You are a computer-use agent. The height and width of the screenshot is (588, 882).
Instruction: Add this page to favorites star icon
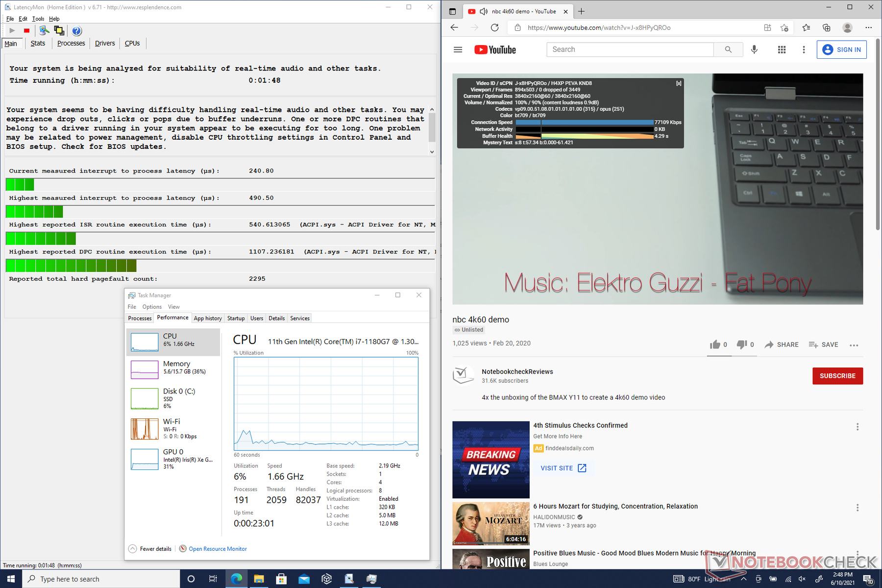tap(784, 27)
